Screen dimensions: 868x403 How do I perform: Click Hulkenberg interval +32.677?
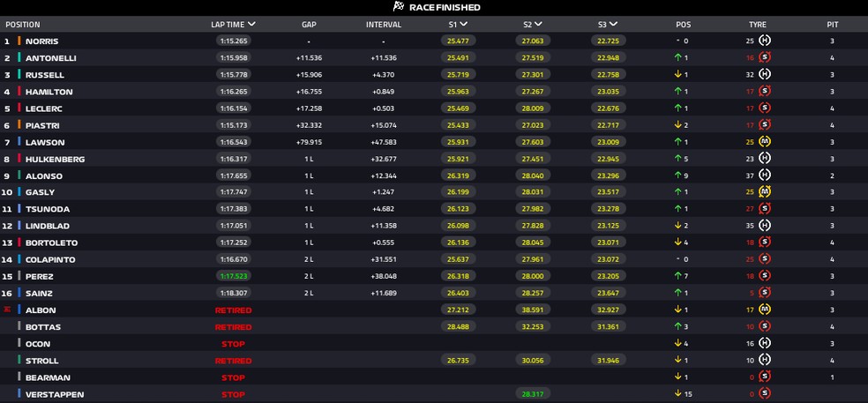click(x=384, y=159)
